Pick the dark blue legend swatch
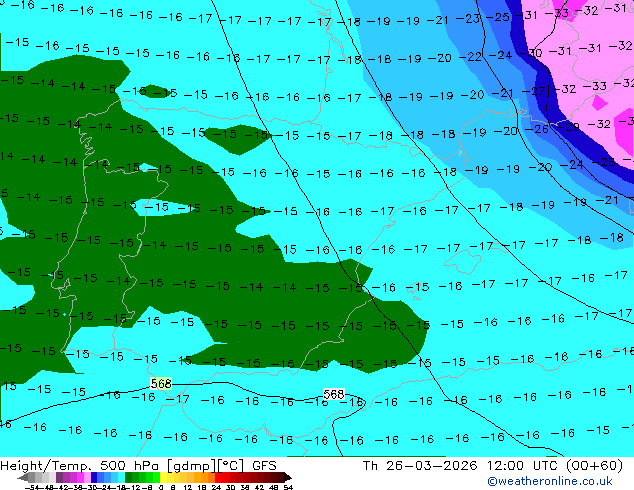Image resolution: width=634 pixels, height=490 pixels. pyautogui.click(x=94, y=477)
